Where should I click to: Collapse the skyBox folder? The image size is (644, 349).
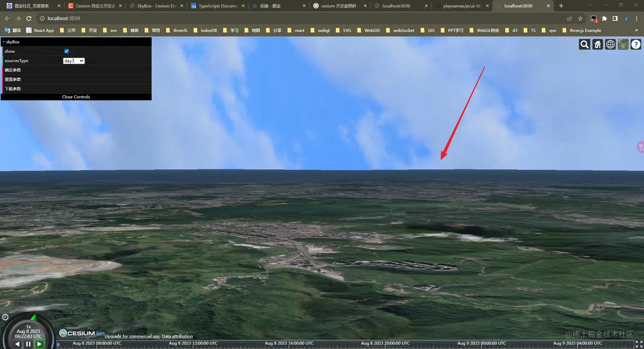pos(76,42)
